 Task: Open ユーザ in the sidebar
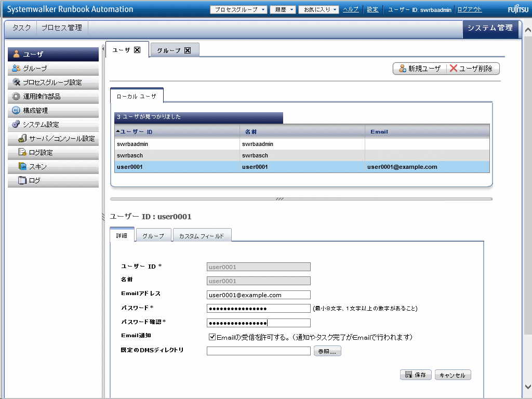point(54,54)
